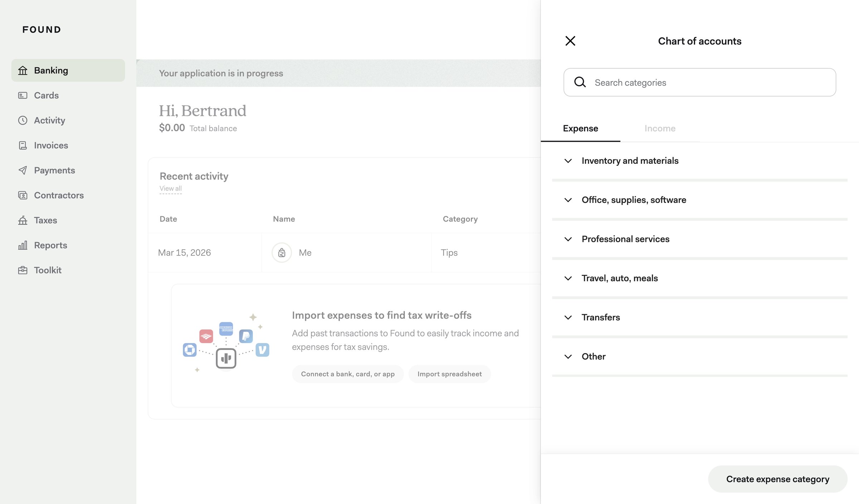
Task: Click the search magnifier icon
Action: 580,82
